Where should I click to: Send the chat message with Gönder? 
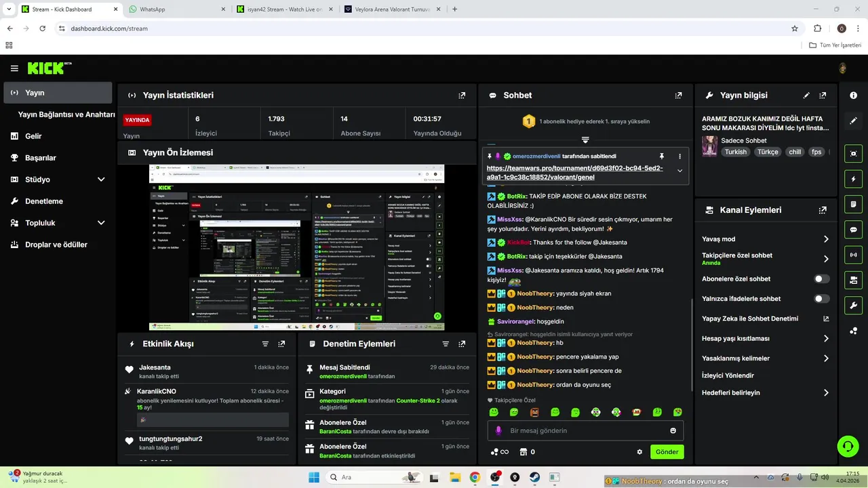[x=667, y=452]
